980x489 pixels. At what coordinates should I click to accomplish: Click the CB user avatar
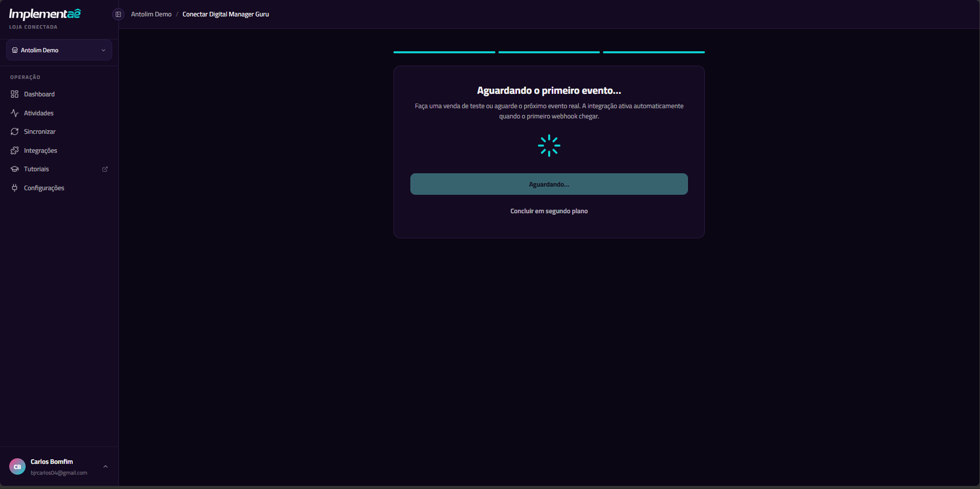17,466
